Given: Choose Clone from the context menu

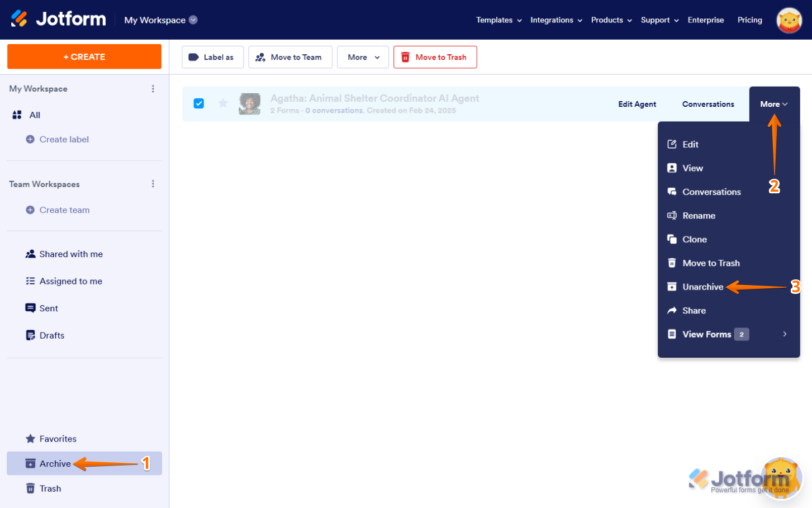Looking at the screenshot, I should [729, 239].
